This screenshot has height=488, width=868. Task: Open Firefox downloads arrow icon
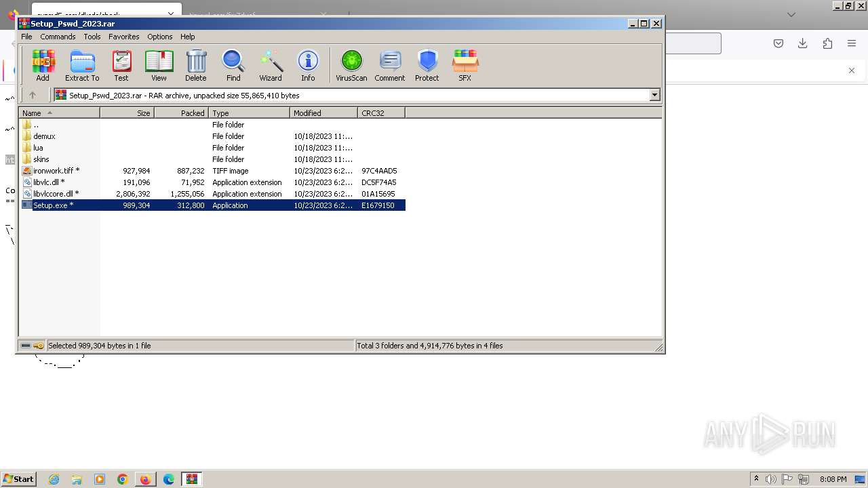click(803, 43)
